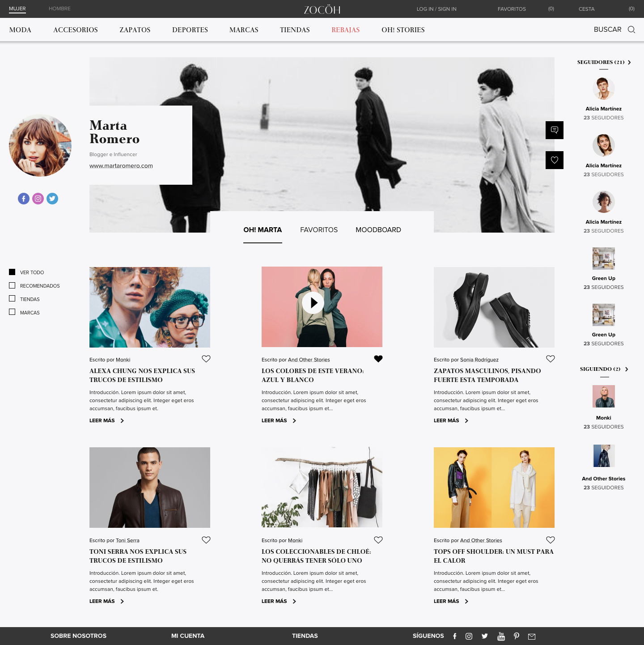Open footer Twitter icon
644x645 pixels.
(x=485, y=636)
